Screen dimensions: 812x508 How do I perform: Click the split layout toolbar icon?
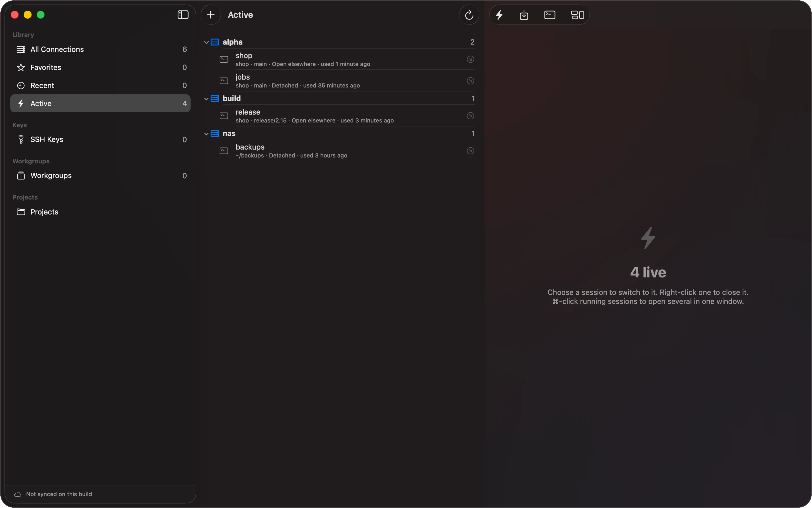(x=577, y=15)
